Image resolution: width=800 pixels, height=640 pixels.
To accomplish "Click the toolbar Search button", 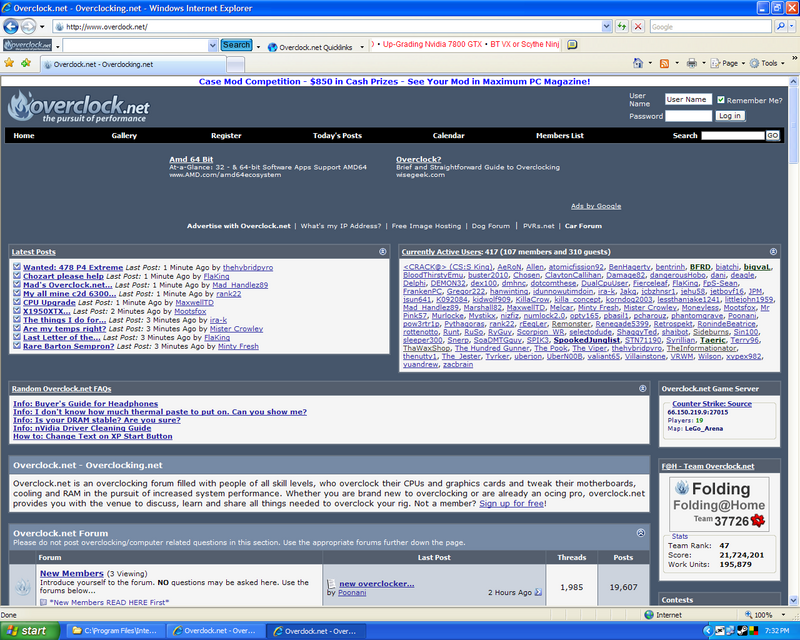I will 236,45.
